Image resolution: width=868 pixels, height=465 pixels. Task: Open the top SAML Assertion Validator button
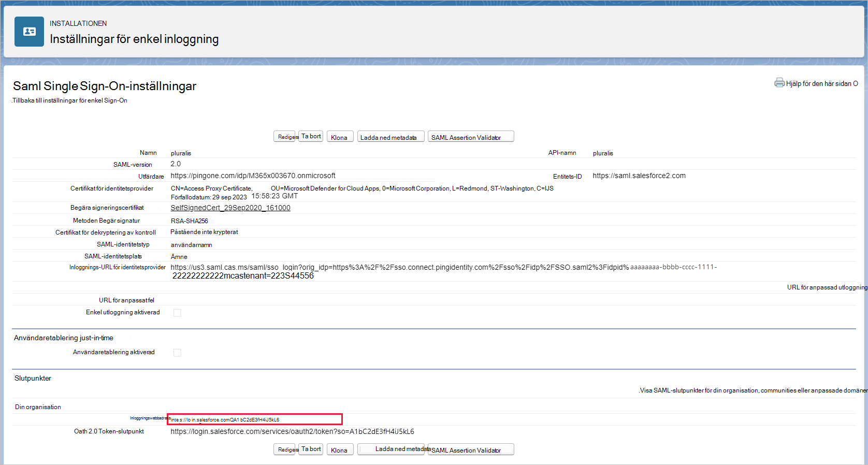pos(471,137)
